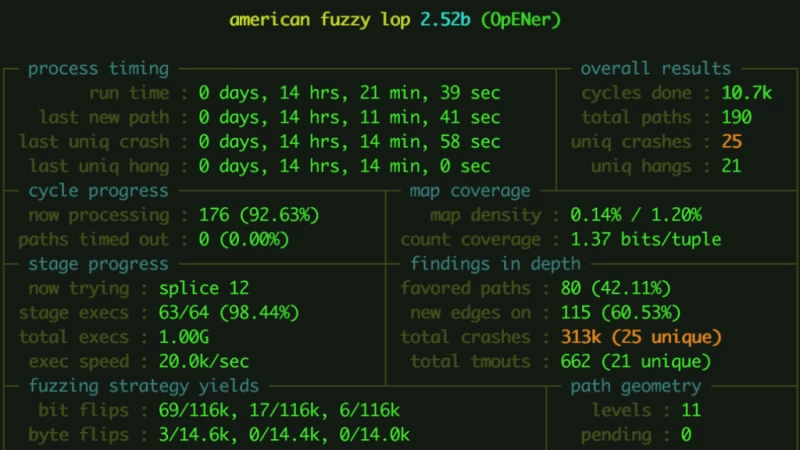The height and width of the screenshot is (450, 800).
Task: Click the 'map density' label
Action: pyautogui.click(x=485, y=215)
